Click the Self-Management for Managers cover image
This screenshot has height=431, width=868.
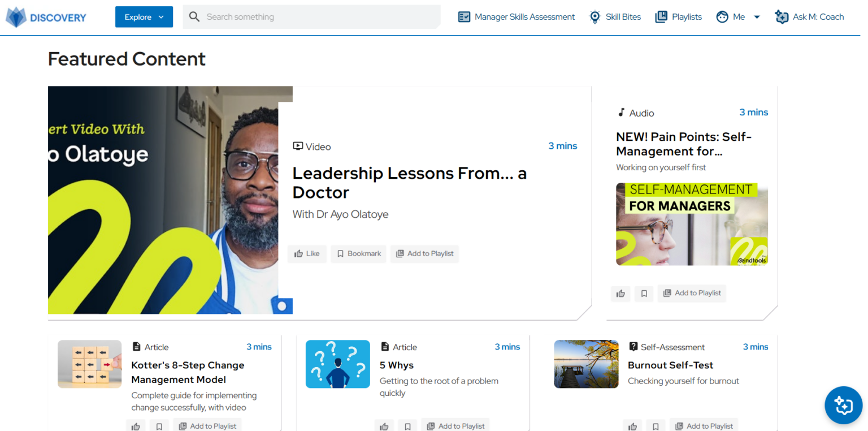tap(691, 224)
